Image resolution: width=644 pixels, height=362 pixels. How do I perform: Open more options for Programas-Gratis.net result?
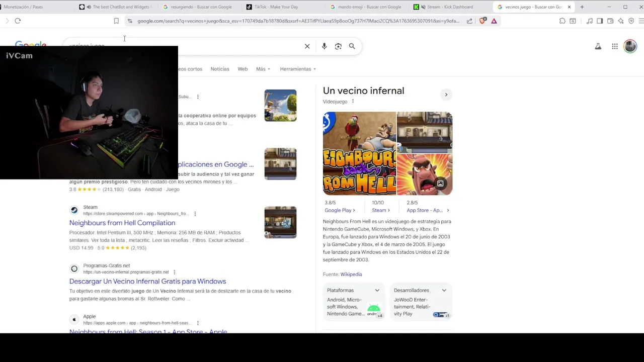174,272
